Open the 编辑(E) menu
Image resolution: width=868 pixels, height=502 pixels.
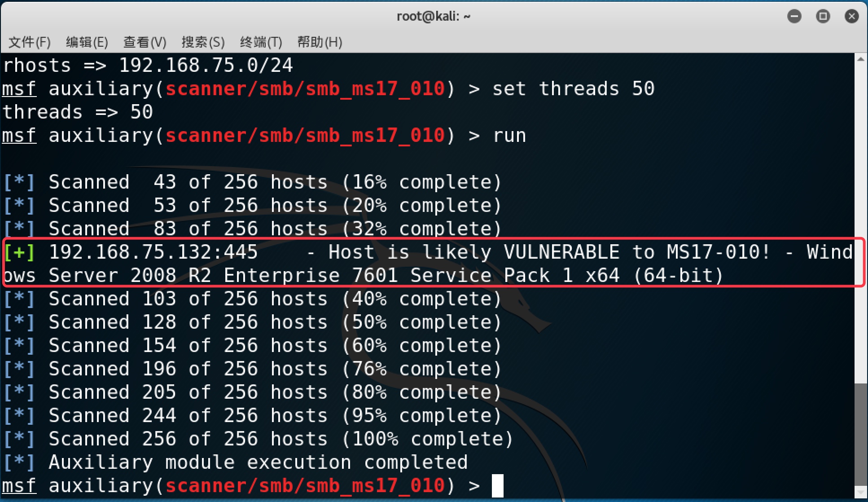tap(87, 42)
